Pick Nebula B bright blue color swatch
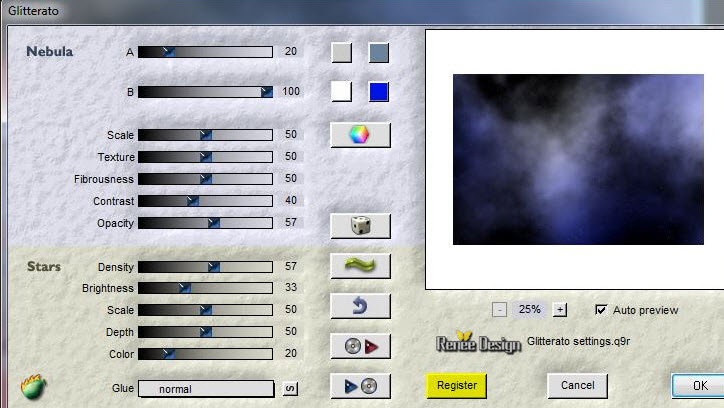 coord(379,91)
